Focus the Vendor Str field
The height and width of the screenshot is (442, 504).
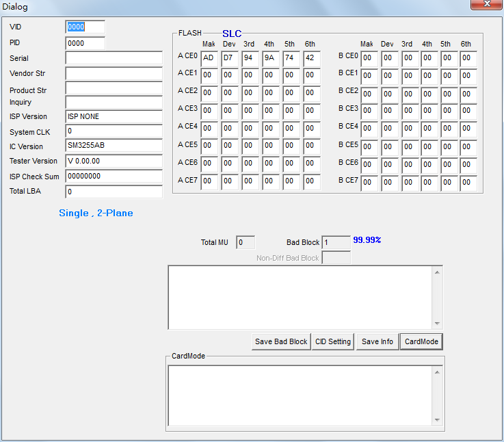pyautogui.click(x=114, y=73)
